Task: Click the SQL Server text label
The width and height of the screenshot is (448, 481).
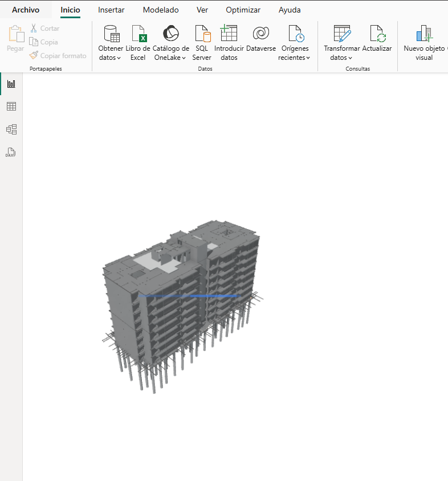Action: (x=202, y=53)
